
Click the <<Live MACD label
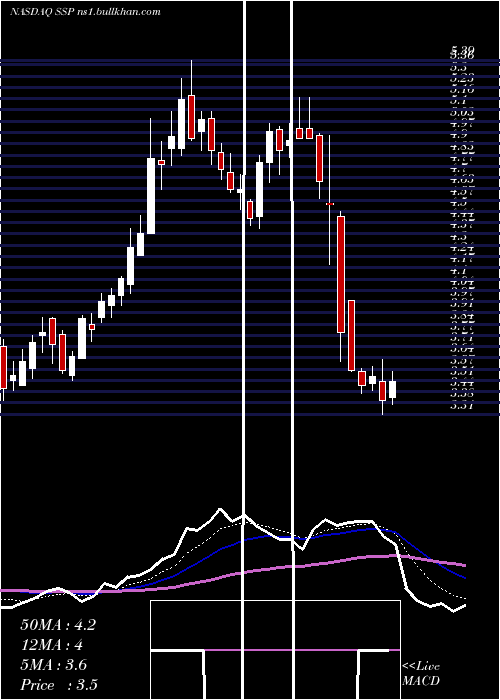click(x=421, y=674)
